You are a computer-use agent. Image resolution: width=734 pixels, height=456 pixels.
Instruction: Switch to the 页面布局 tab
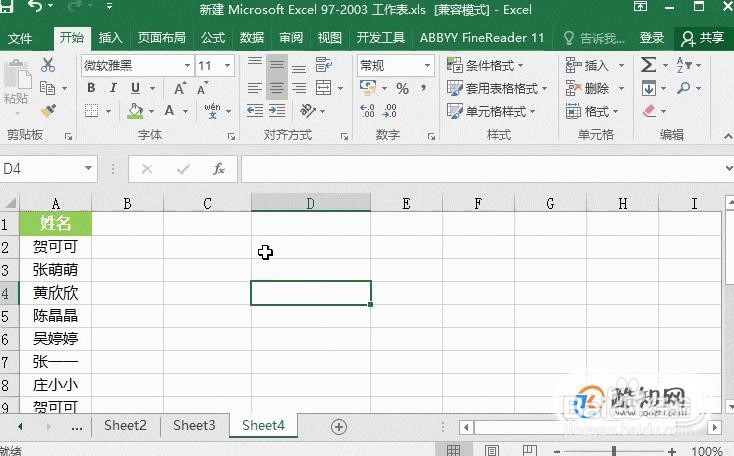tap(161, 38)
